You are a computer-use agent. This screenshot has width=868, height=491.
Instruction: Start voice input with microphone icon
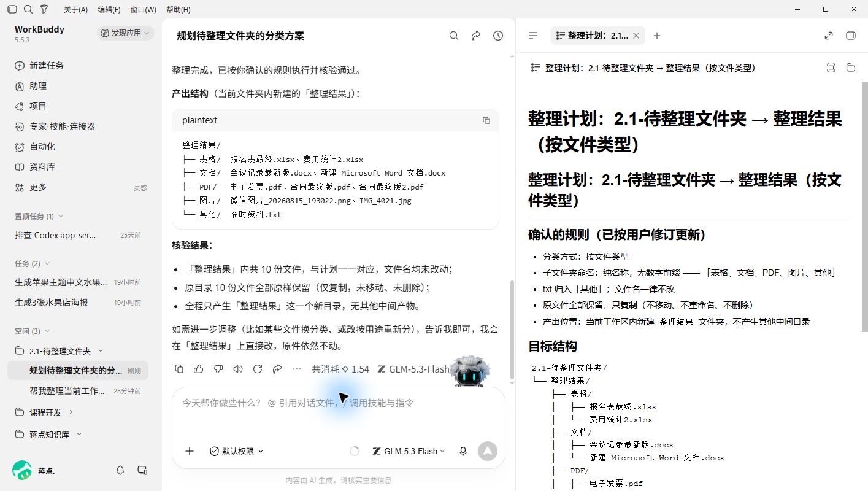tap(463, 451)
